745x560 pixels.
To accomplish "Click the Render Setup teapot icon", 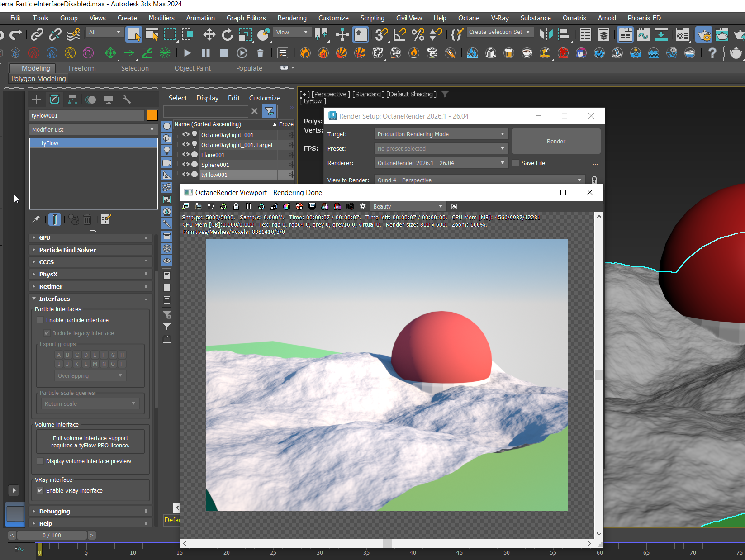I will pyautogui.click(x=704, y=34).
